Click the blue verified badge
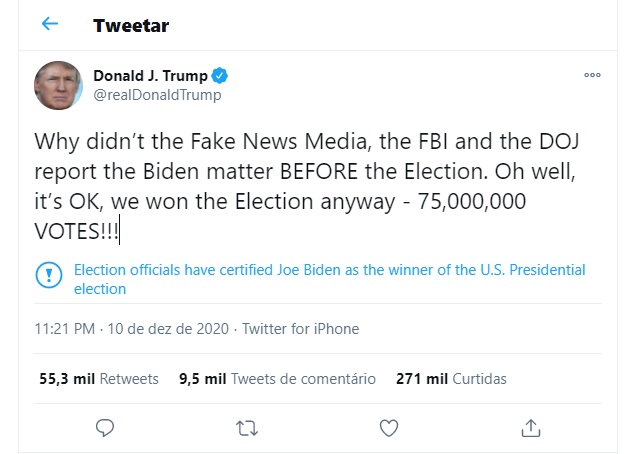Image resolution: width=634 pixels, height=454 pixels. pos(219,75)
